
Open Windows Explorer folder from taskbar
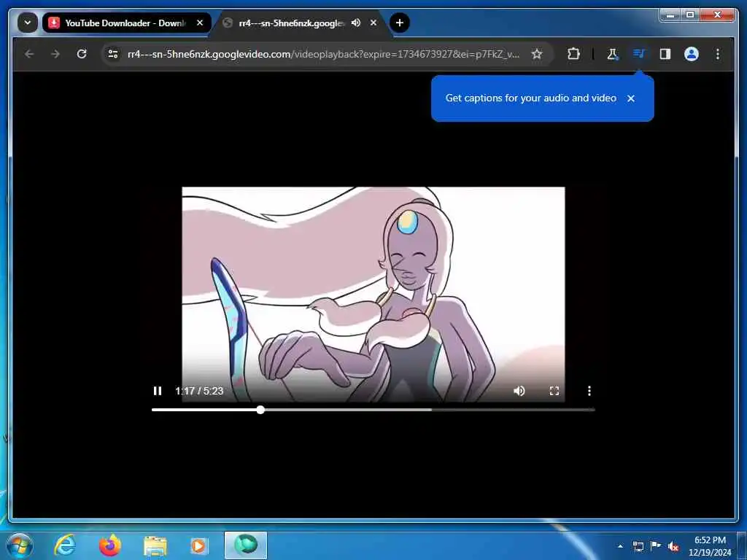[155, 546]
